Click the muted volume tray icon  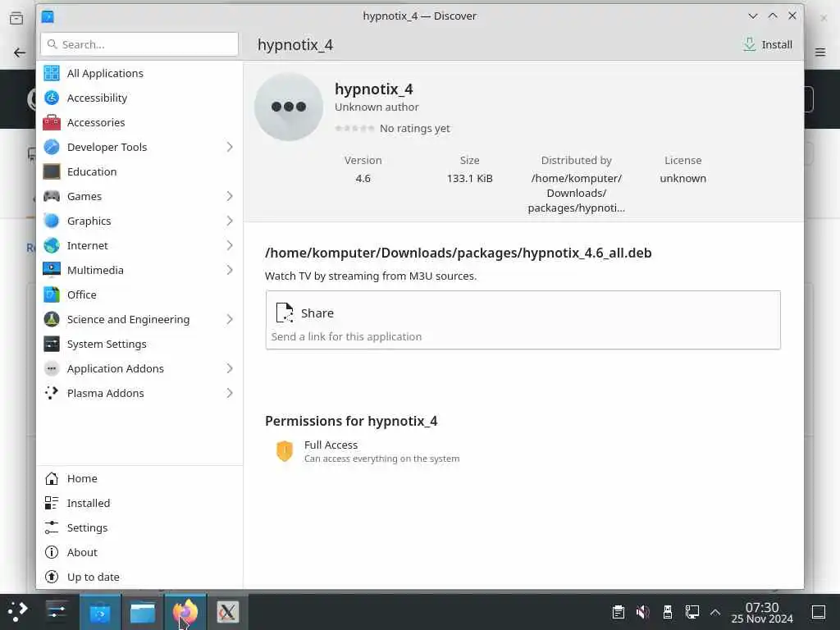[643, 612]
